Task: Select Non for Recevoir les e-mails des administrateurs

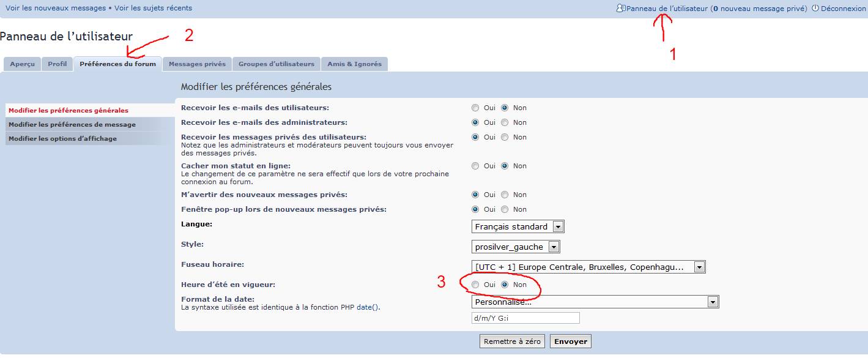Action: click(505, 122)
